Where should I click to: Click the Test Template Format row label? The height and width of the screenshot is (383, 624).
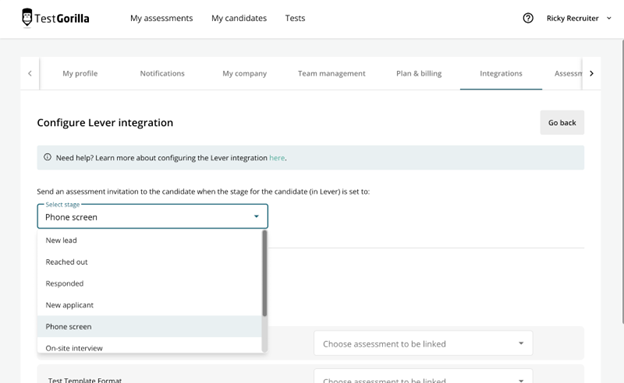pos(85,380)
